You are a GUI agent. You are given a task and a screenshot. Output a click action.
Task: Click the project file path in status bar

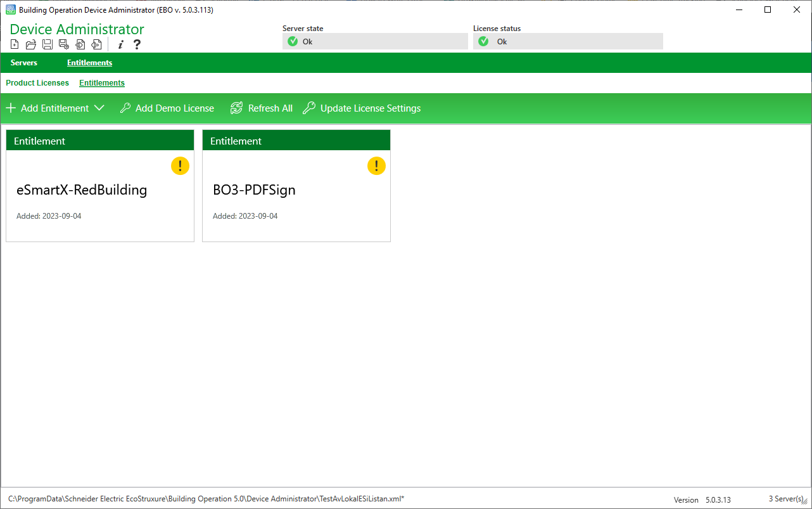[206, 499]
